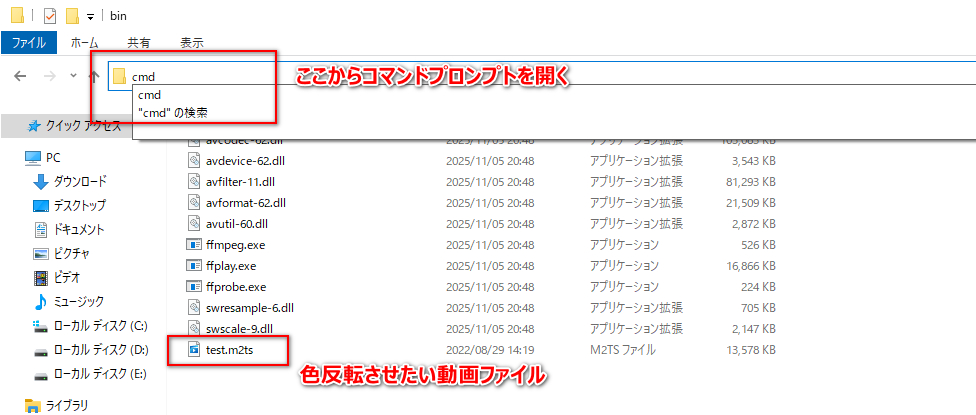The width and height of the screenshot is (976, 415).
Task: Select PC in the navigation pane
Action: point(53,158)
